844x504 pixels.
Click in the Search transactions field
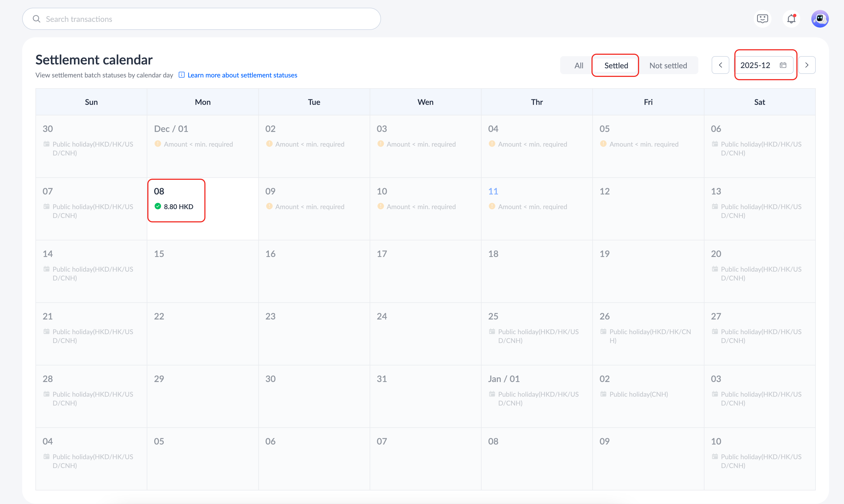[204, 19]
